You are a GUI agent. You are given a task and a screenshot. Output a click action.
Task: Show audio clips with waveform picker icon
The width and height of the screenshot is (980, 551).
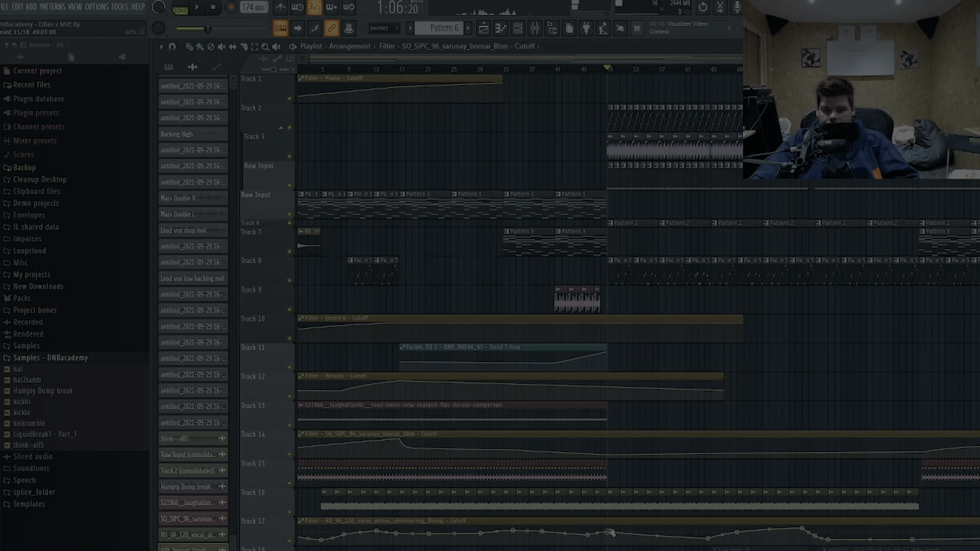(192, 67)
